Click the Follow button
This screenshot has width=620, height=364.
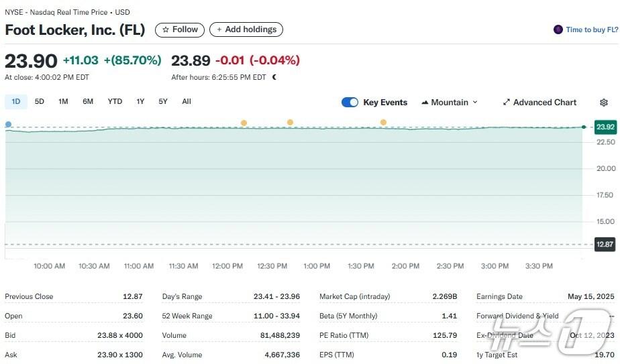pos(180,29)
